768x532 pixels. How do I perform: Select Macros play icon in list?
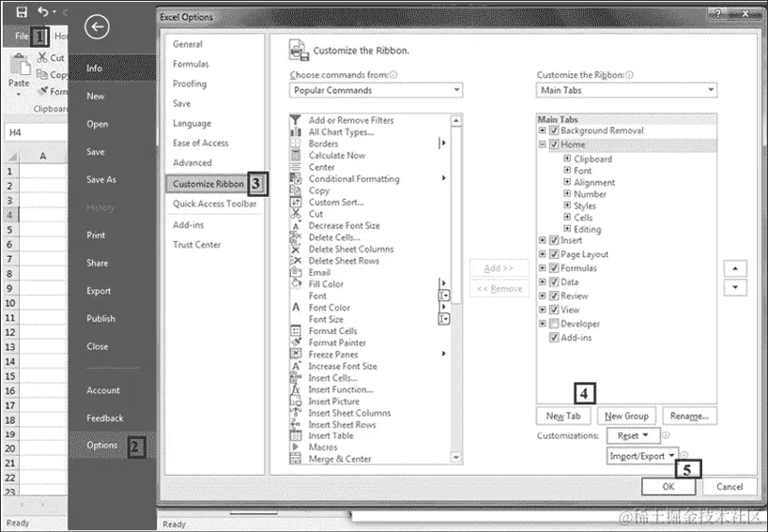click(296, 447)
